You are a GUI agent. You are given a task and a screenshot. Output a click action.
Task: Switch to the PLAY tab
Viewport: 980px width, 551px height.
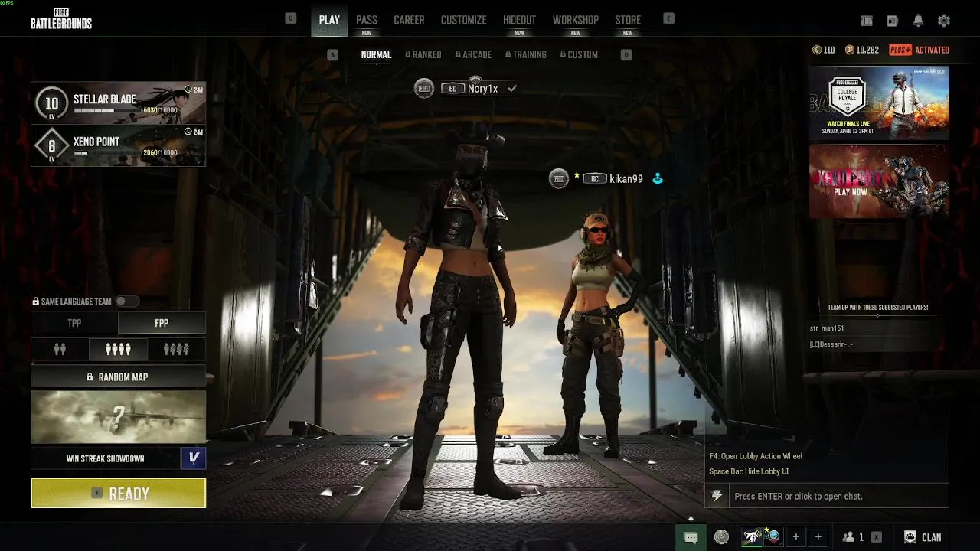pyautogui.click(x=329, y=20)
